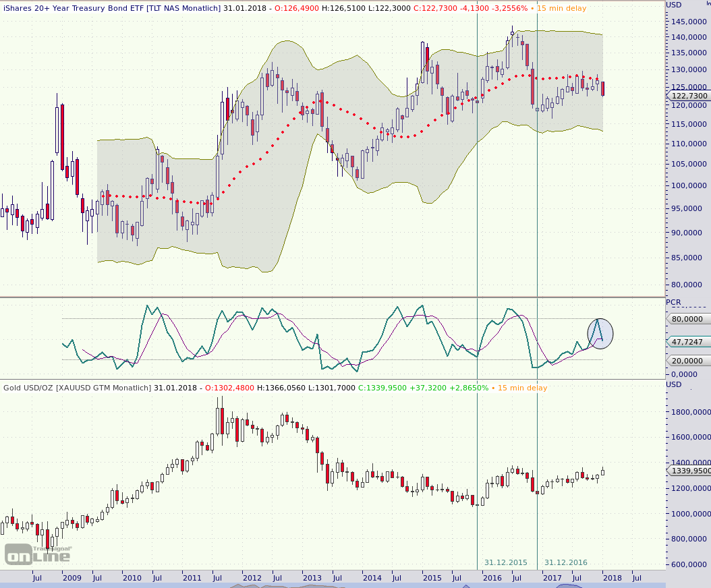Click the PCR indicator label

click(x=673, y=302)
